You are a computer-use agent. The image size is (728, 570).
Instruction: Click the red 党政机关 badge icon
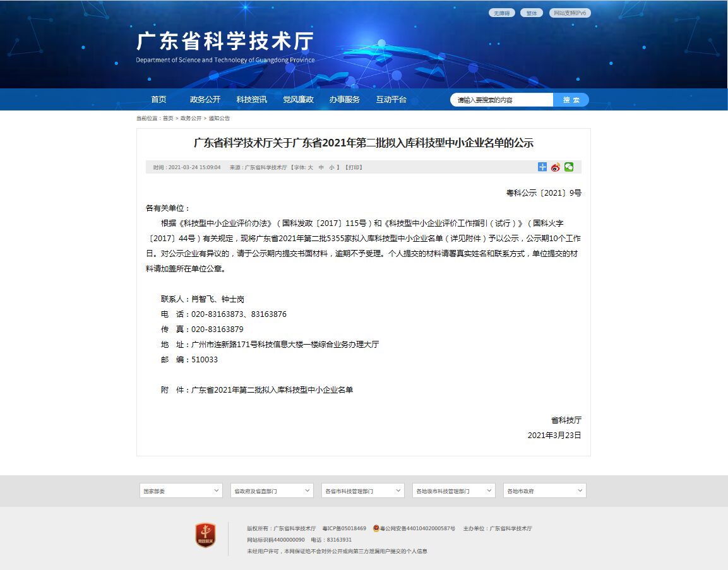coord(205,535)
